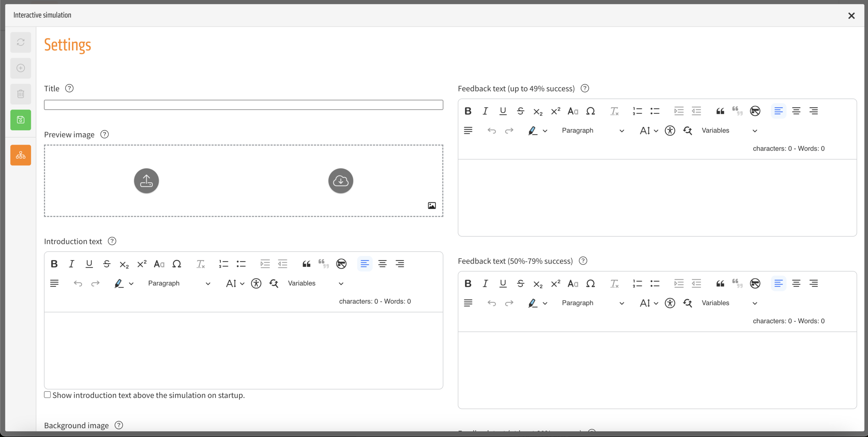Insert special character in Introduction text editor
Viewport: 868px width, 437px height.
tap(177, 264)
